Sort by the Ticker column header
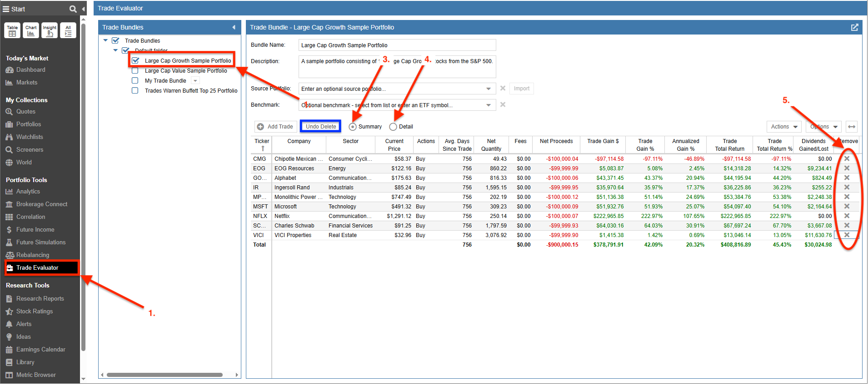Image resolution: width=868 pixels, height=386 pixels. pos(262,144)
